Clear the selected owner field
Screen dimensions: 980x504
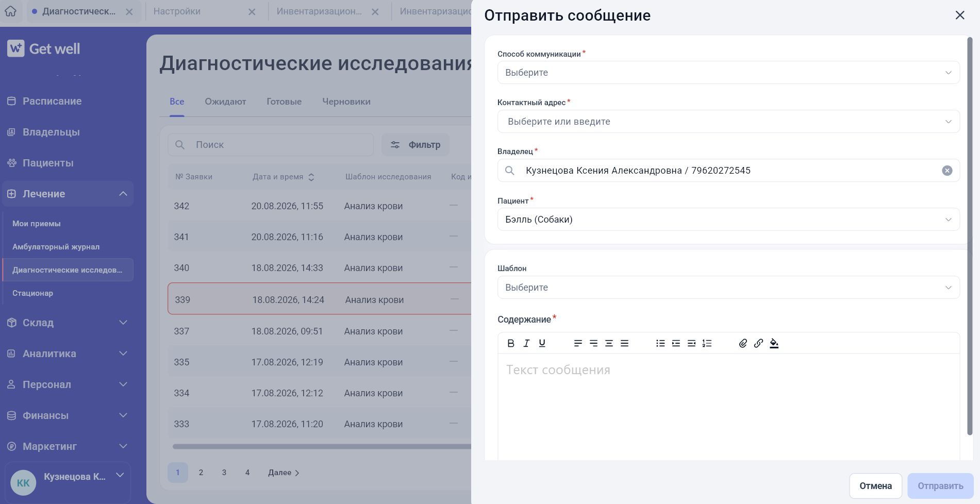point(947,171)
